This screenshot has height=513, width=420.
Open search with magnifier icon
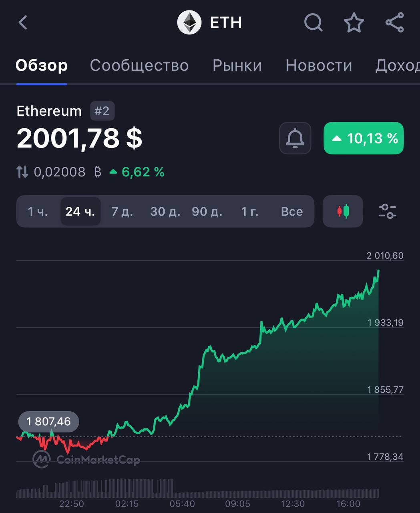[x=313, y=22]
